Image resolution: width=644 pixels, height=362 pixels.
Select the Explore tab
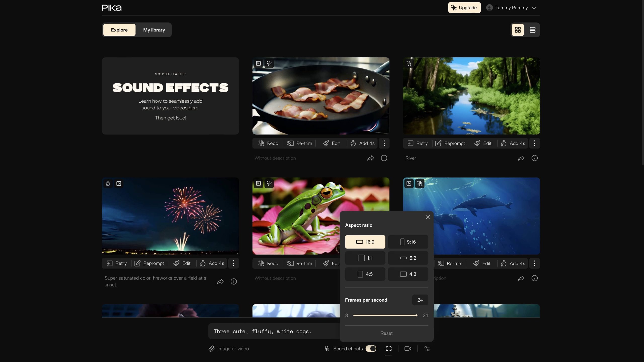pos(119,30)
